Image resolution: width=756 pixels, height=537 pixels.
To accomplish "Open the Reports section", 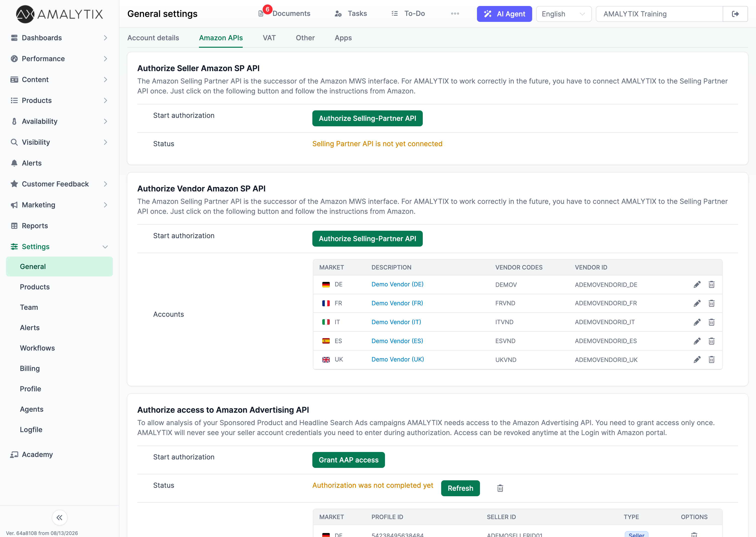I will point(59,225).
